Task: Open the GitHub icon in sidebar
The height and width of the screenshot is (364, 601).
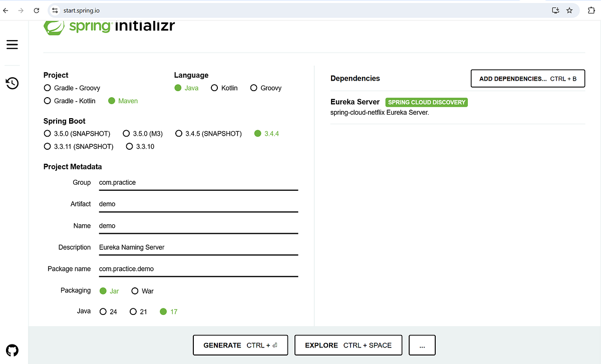Action: tap(12, 350)
